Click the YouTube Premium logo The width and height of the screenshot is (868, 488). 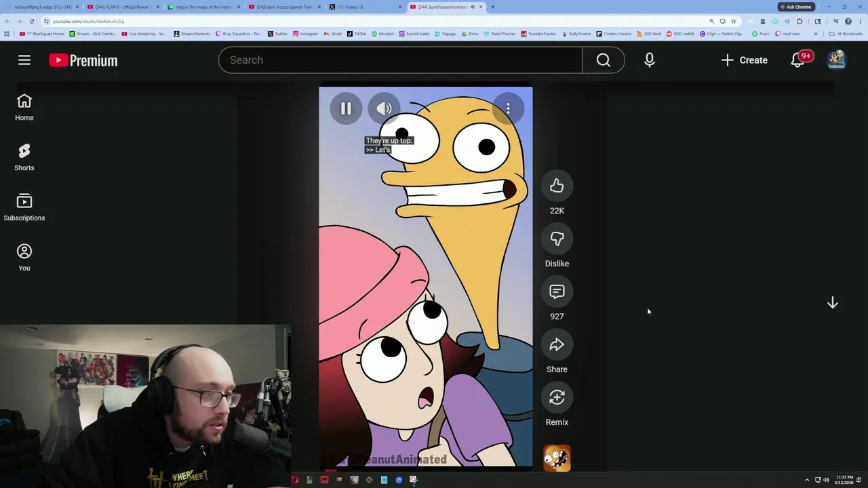click(83, 60)
